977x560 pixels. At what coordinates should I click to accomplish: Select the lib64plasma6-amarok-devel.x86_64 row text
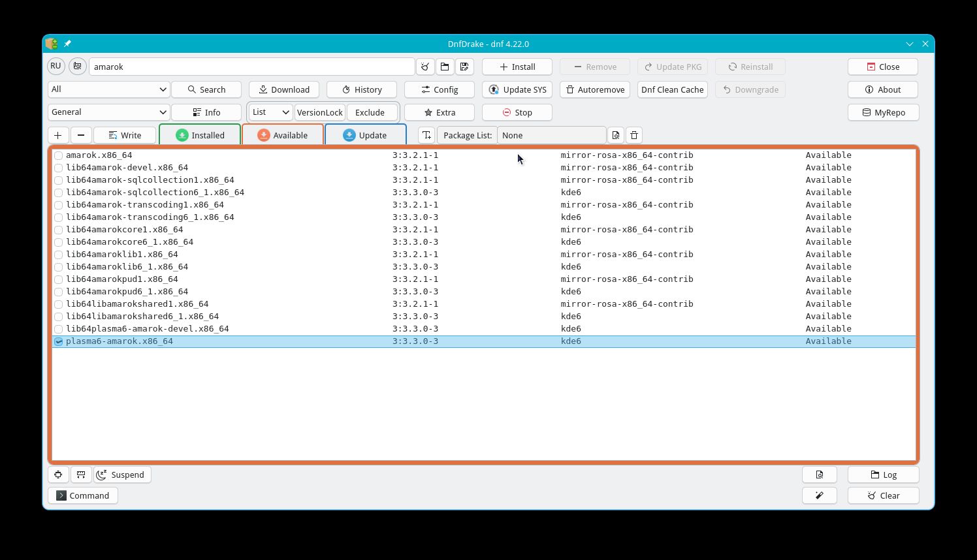coord(147,329)
